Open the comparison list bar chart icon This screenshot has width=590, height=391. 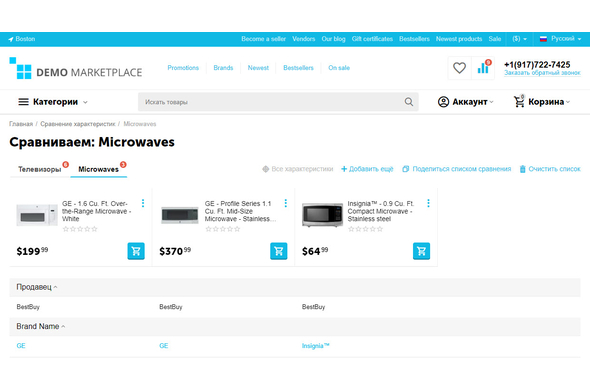483,68
